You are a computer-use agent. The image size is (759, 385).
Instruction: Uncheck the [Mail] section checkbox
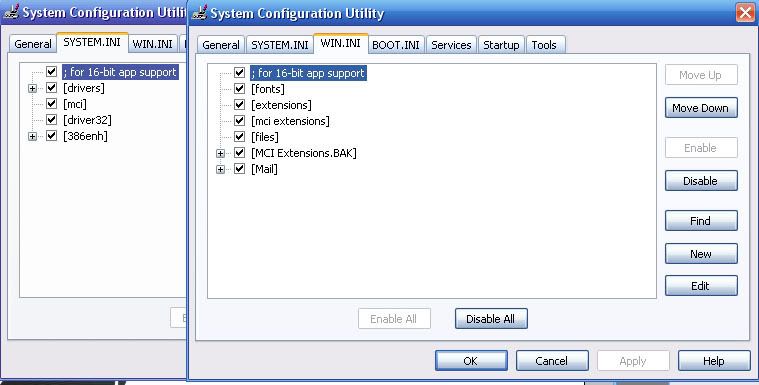tap(239, 169)
